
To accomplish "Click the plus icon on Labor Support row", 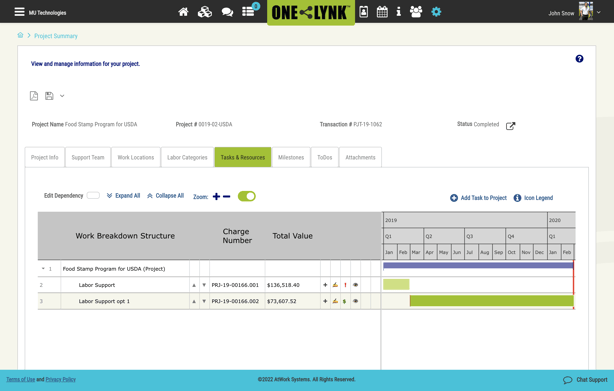I will point(325,285).
